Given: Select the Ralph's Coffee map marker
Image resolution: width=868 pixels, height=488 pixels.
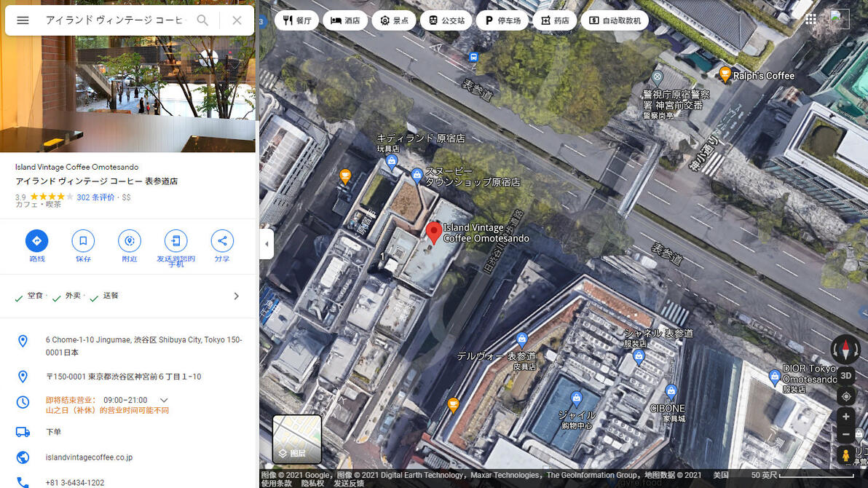Looking at the screenshot, I should pos(725,74).
